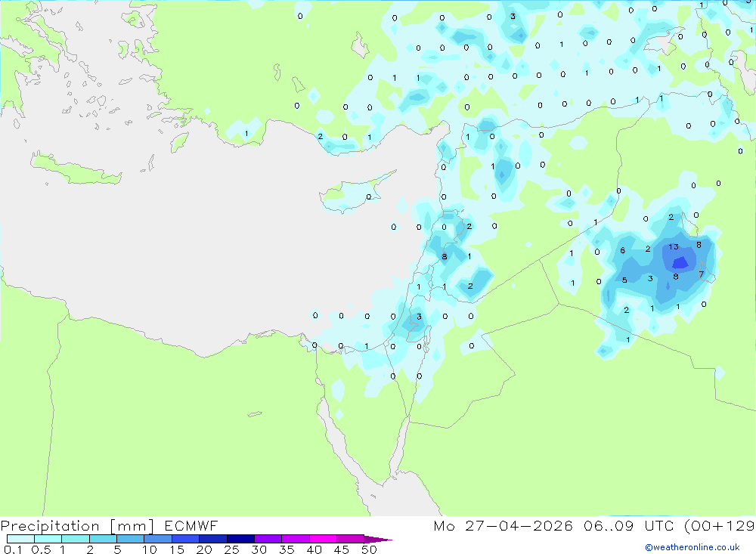Click the 0.5 to 1 mm legend color swatch

pyautogui.click(x=48, y=539)
